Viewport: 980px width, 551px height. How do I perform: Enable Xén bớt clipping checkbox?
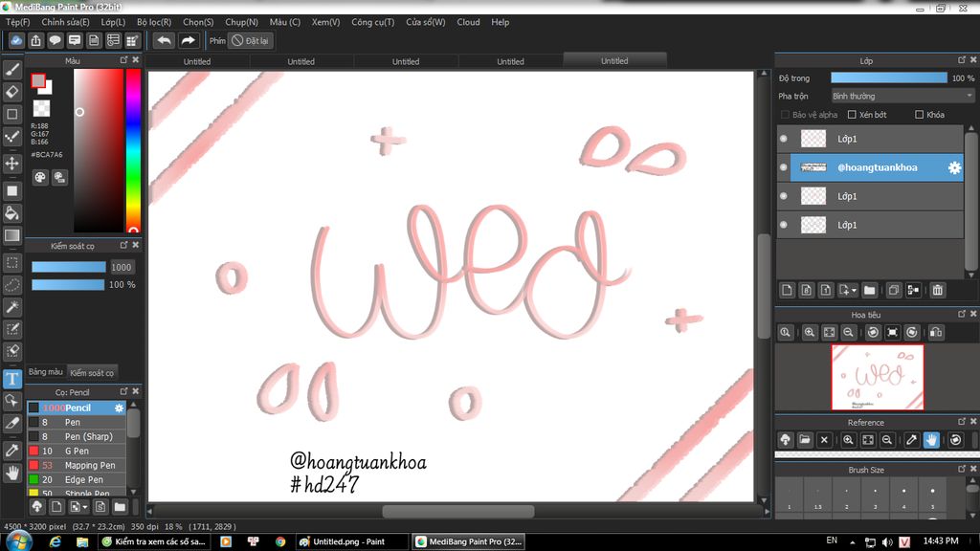(x=852, y=115)
